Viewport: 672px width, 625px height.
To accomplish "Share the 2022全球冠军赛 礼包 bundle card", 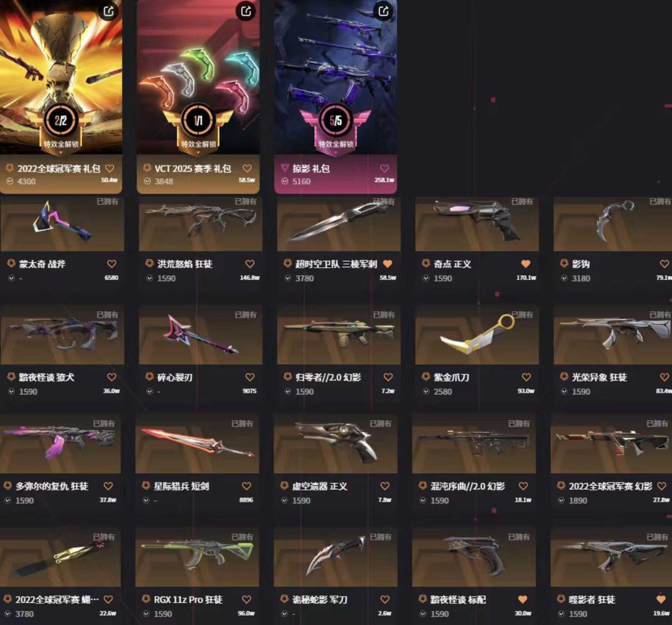I will (109, 11).
